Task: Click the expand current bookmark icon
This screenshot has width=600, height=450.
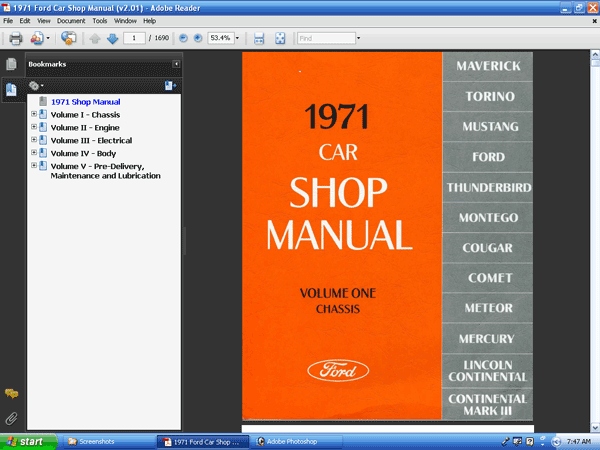Action: 170,86
